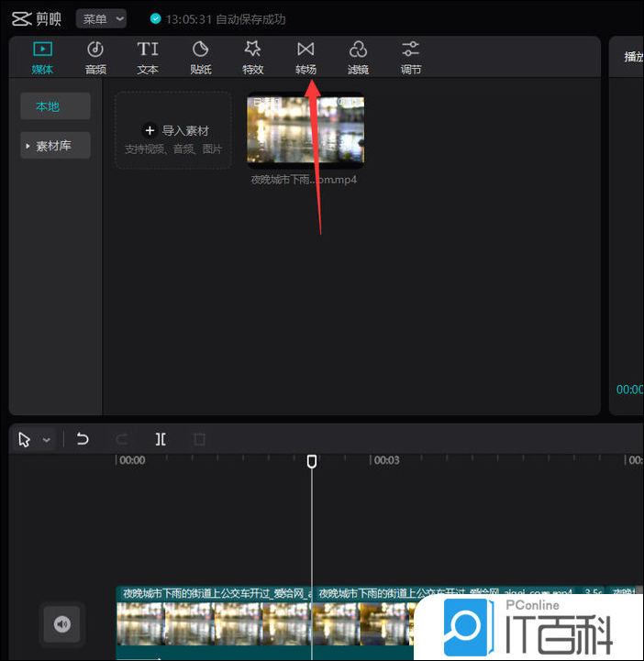Click the mp4 file name label
The image size is (644, 661).
tap(304, 180)
